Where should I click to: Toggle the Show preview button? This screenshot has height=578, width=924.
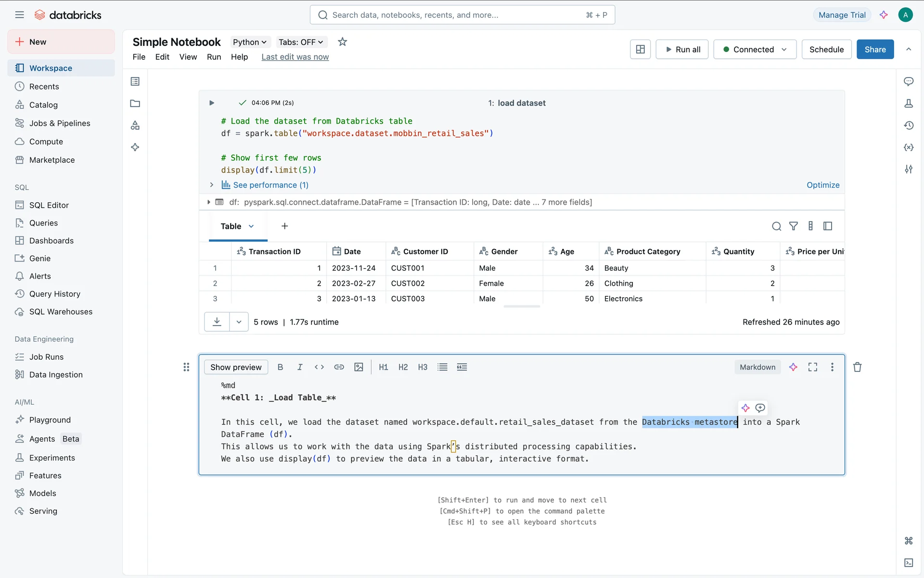point(236,367)
